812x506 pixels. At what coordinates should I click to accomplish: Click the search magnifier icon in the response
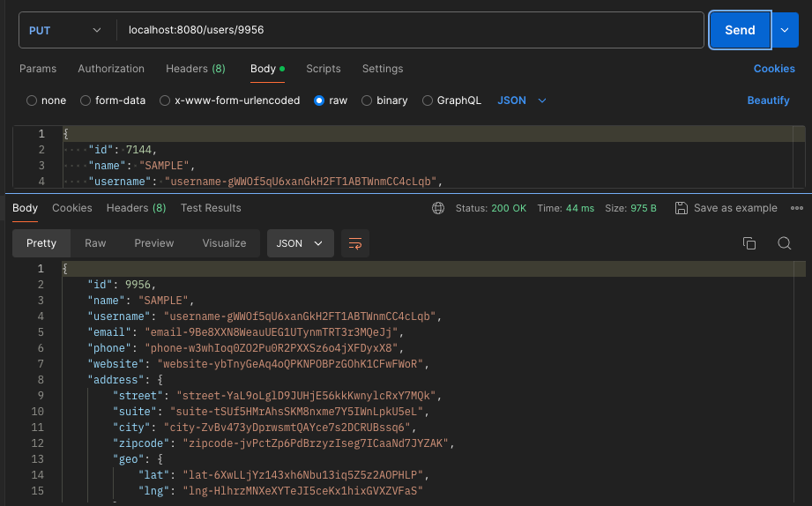pyautogui.click(x=785, y=243)
